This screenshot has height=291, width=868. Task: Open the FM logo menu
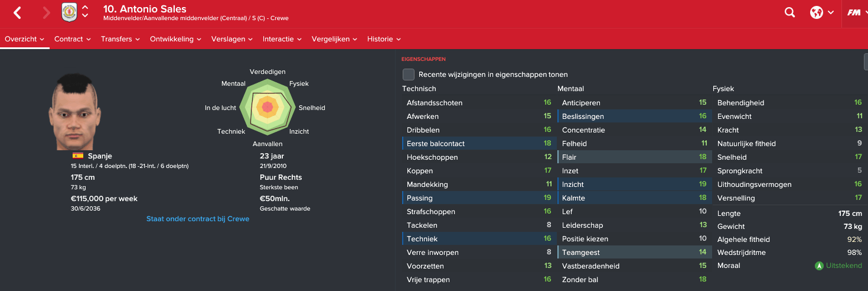pos(854,12)
